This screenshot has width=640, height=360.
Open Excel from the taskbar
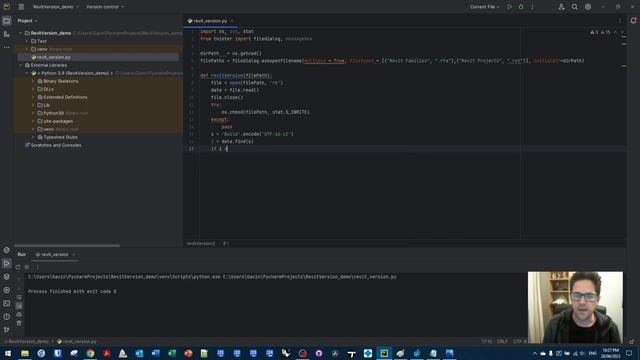pos(172,353)
